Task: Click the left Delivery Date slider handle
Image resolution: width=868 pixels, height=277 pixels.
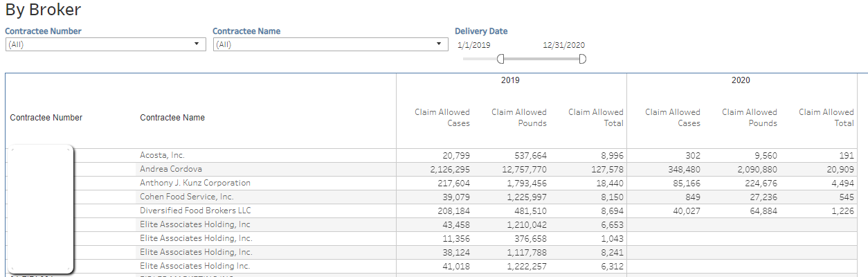Action: pos(500,59)
